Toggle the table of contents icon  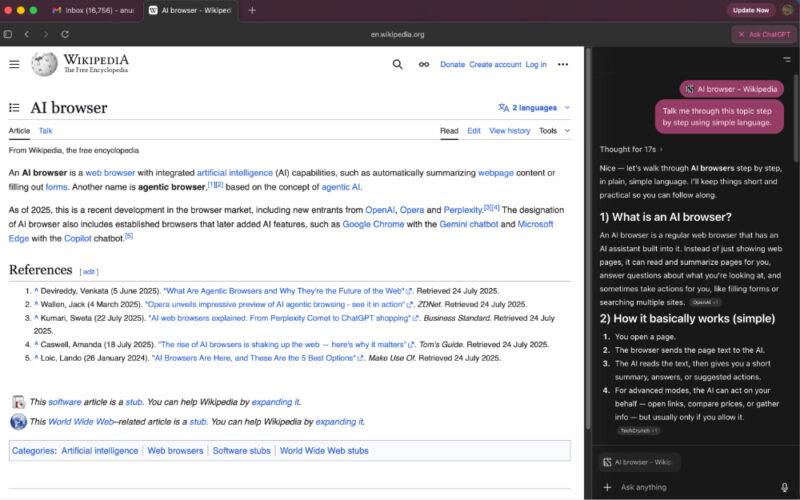click(x=14, y=108)
